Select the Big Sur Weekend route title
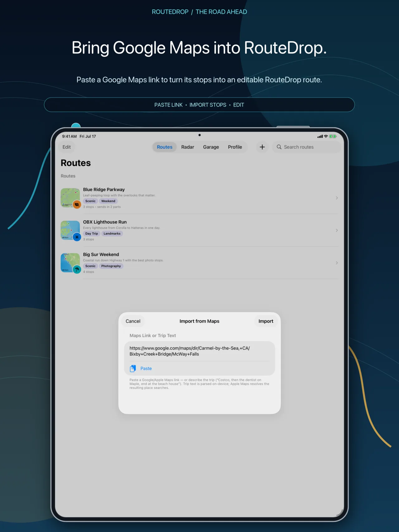 [101, 254]
